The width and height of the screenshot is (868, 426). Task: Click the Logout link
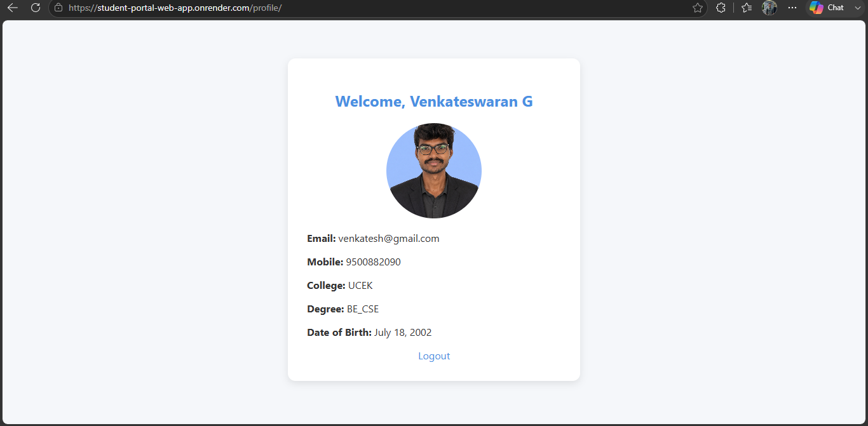pos(434,356)
